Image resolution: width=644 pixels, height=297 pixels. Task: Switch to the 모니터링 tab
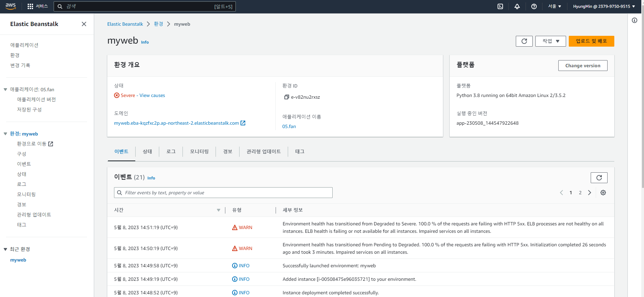pos(199,152)
